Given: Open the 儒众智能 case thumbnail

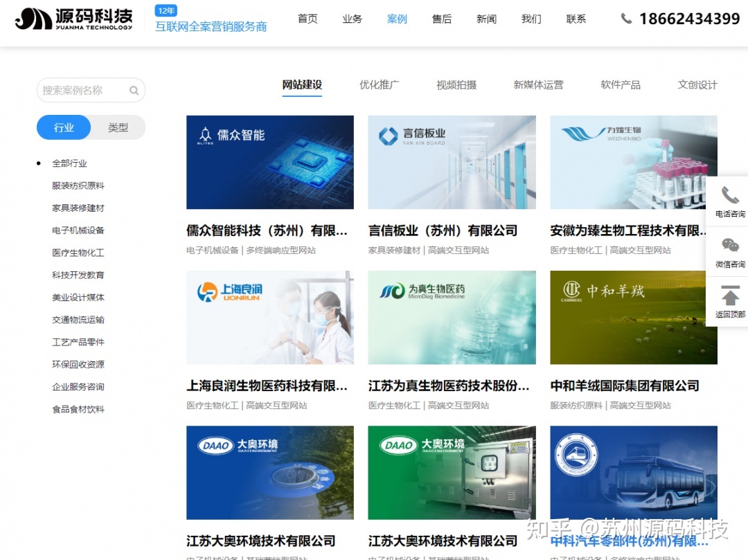Looking at the screenshot, I should (270, 162).
